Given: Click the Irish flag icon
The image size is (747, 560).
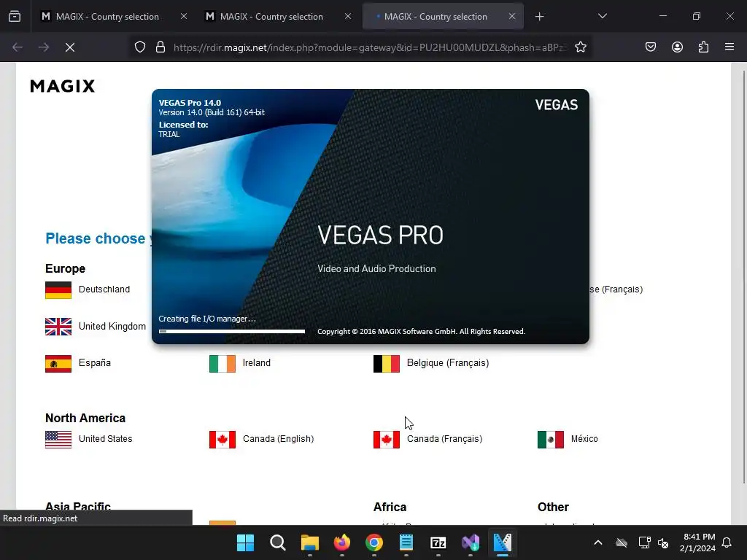Looking at the screenshot, I should (x=222, y=364).
